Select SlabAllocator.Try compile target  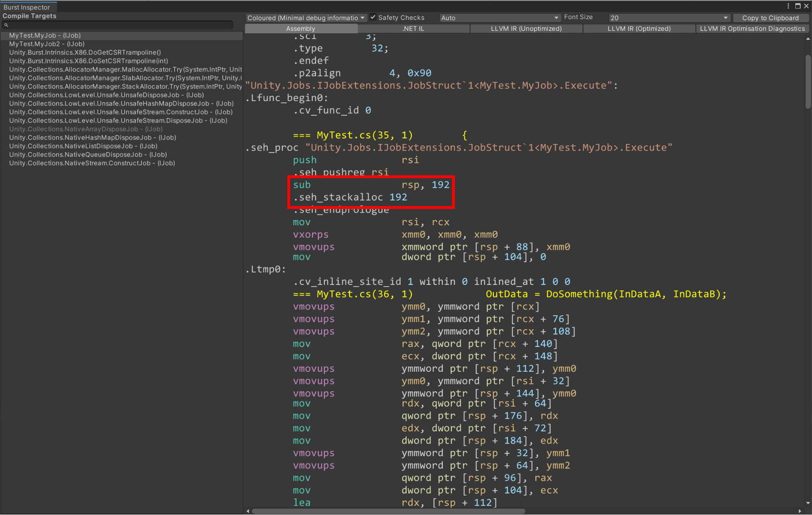[x=121, y=78]
